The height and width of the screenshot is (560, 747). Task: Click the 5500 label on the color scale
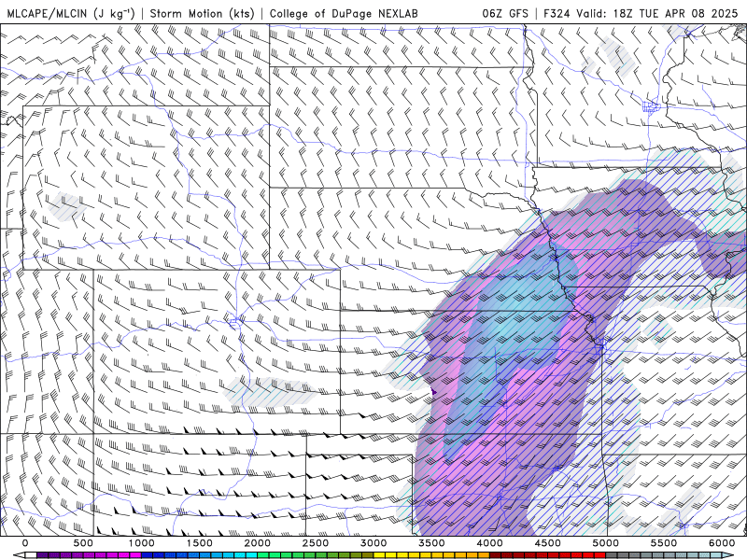(665, 543)
